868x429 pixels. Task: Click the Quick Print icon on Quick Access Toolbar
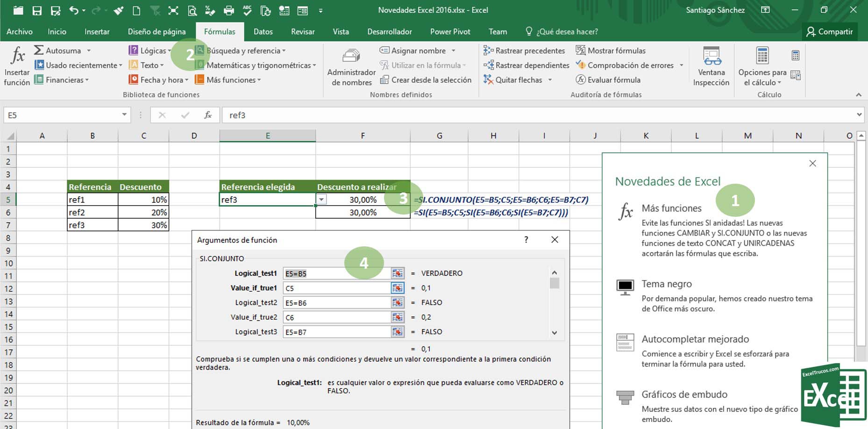228,9
